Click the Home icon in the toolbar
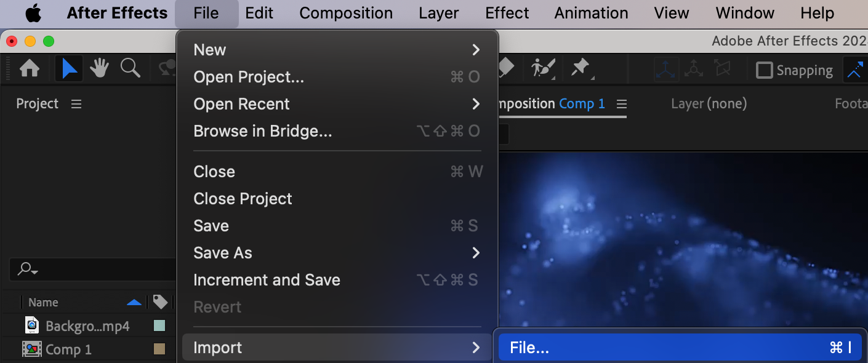The image size is (868, 363). 30,69
